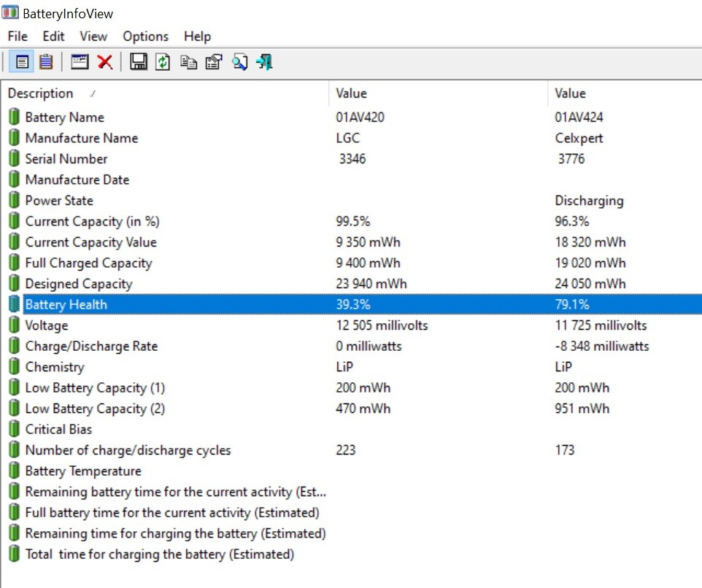The width and height of the screenshot is (702, 588).
Task: Select the Battery Temperature row label
Action: tap(83, 471)
